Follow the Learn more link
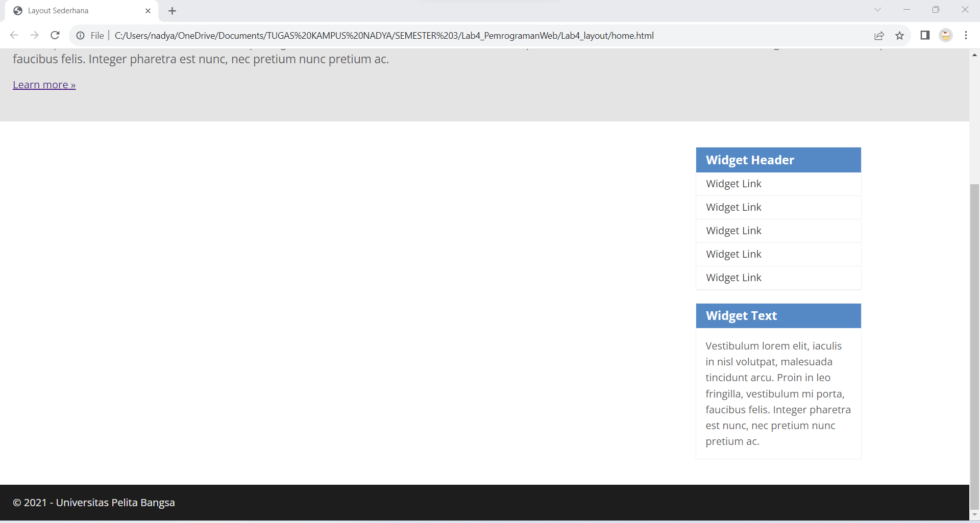Image resolution: width=980 pixels, height=523 pixels. (44, 84)
